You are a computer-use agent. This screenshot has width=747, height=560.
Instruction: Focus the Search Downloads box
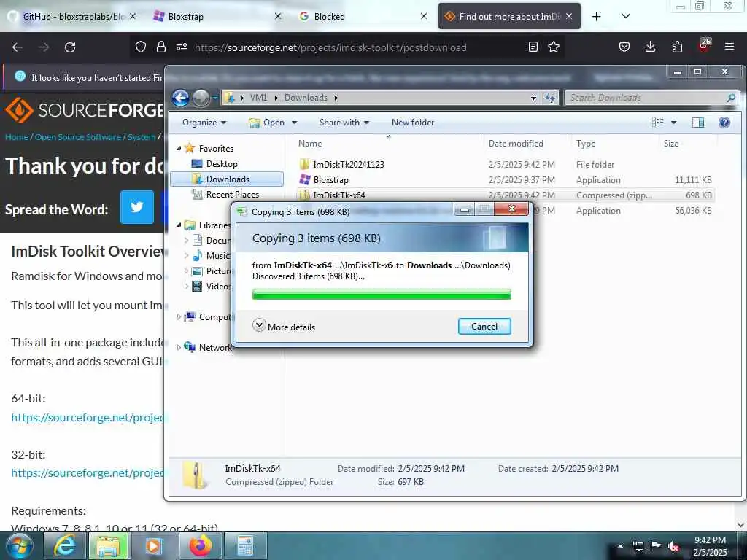click(x=651, y=98)
